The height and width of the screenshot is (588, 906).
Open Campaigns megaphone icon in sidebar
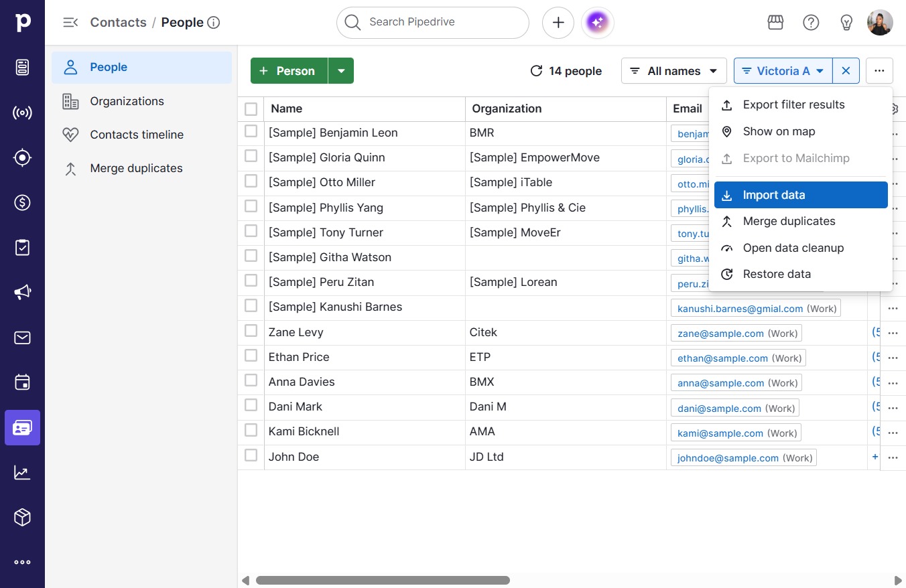tap(22, 292)
